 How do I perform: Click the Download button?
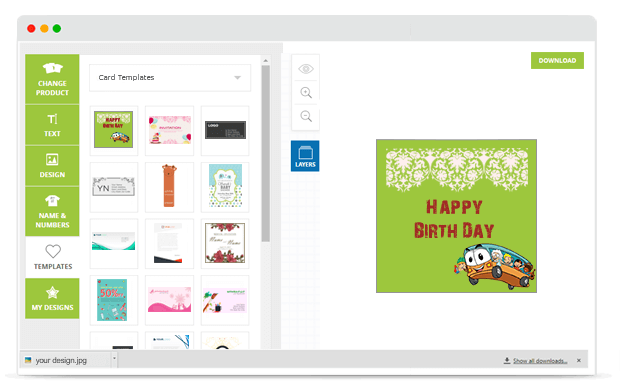(x=557, y=60)
